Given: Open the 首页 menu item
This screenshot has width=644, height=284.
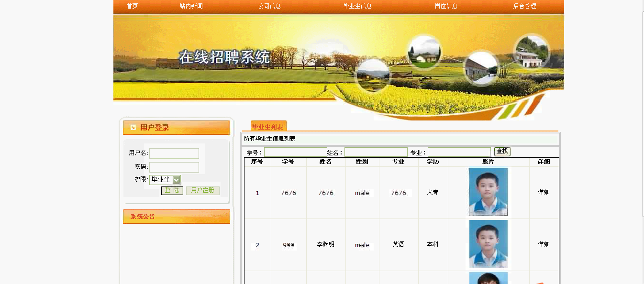Looking at the screenshot, I should (132, 6).
